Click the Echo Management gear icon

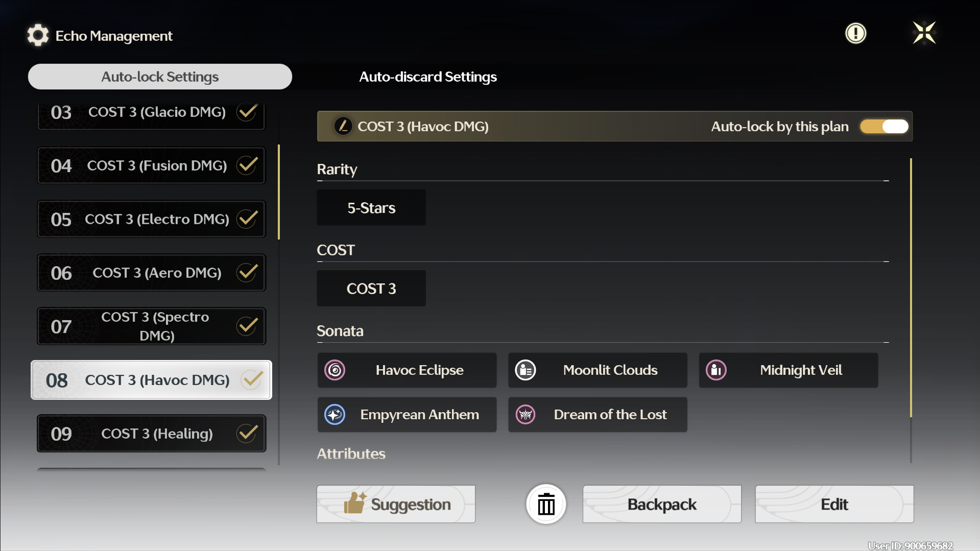38,35
